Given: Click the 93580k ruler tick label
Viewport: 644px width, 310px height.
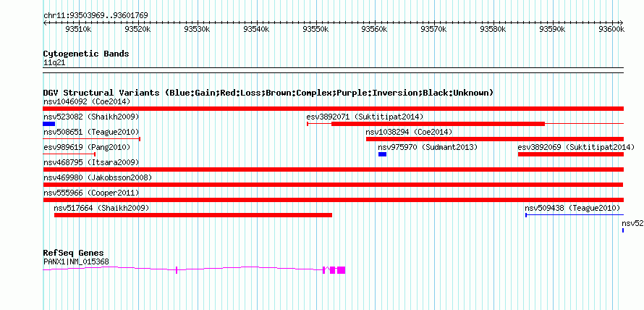Looking at the screenshot, I should (x=493, y=29).
